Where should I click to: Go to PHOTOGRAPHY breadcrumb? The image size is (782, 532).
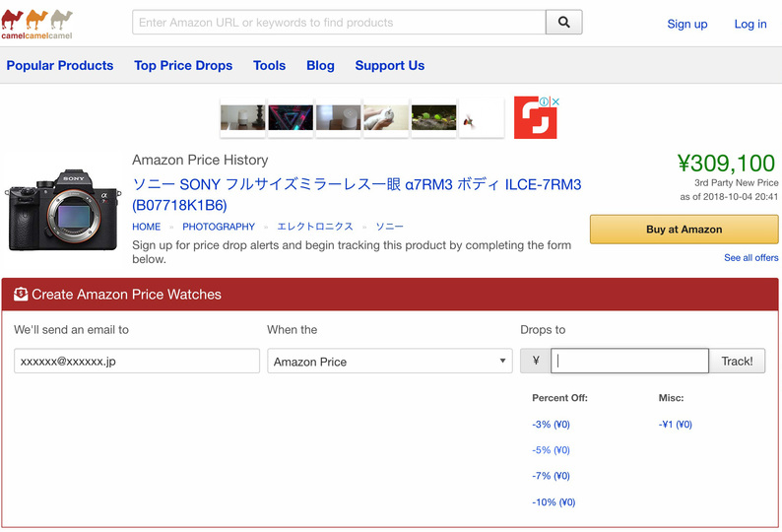point(219,227)
